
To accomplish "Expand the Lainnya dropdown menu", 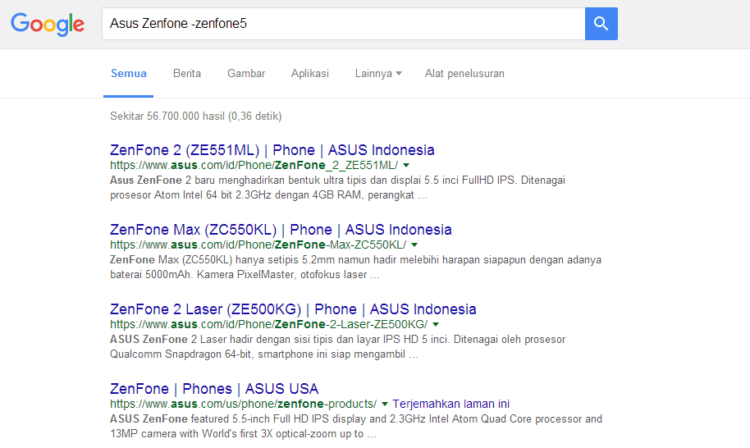I will tap(378, 74).
